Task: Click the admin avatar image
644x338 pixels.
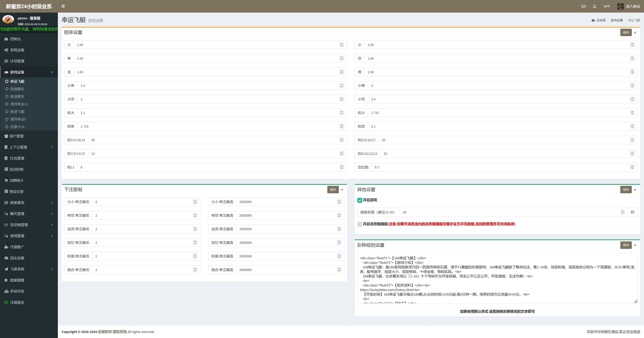Action: [8, 19]
